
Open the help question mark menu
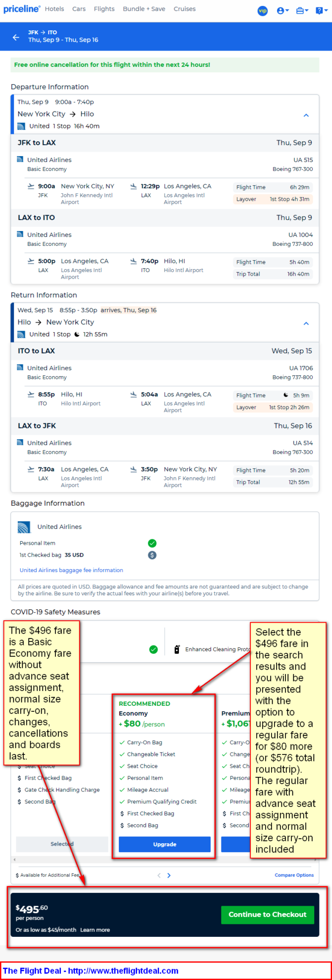tap(321, 10)
